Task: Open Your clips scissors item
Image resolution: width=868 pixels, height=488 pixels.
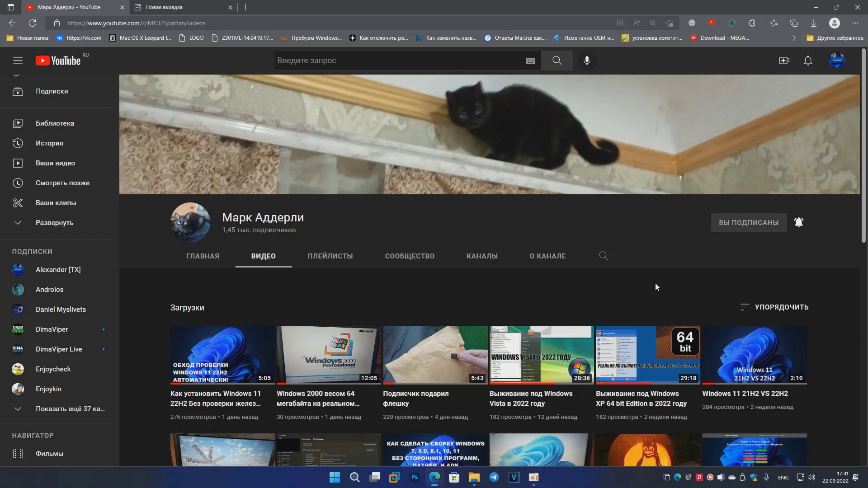Action: pyautogui.click(x=56, y=203)
